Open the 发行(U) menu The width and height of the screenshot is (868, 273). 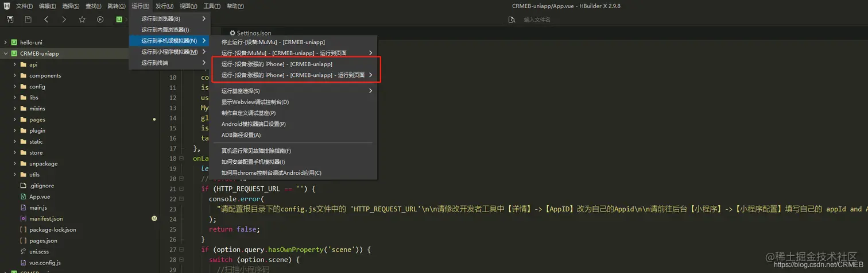pos(164,6)
